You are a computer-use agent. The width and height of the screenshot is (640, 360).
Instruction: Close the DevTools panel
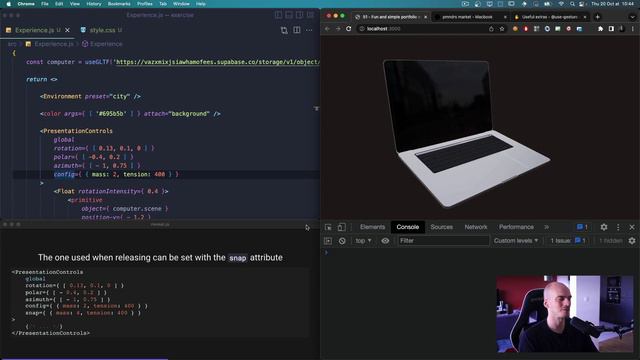click(x=632, y=227)
